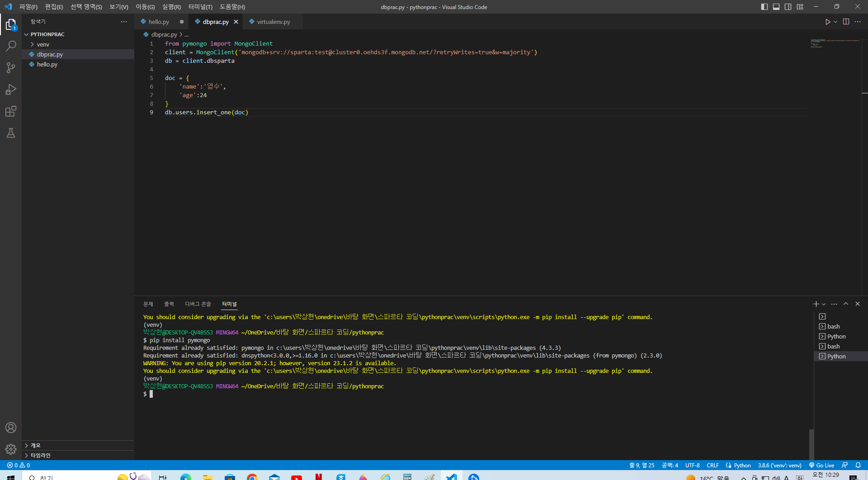Change file encoding UTF-8
Viewport: 868px width, 480px height.
tap(692, 465)
